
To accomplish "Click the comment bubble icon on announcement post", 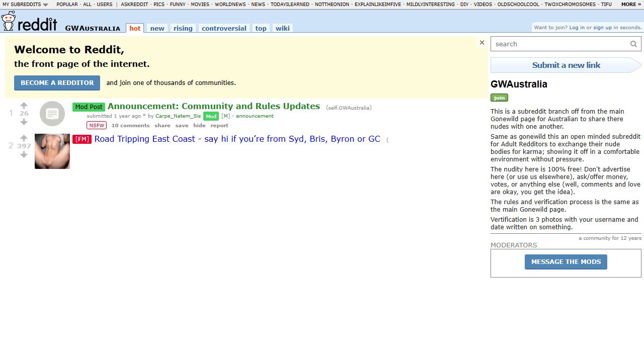I will pyautogui.click(x=52, y=114).
